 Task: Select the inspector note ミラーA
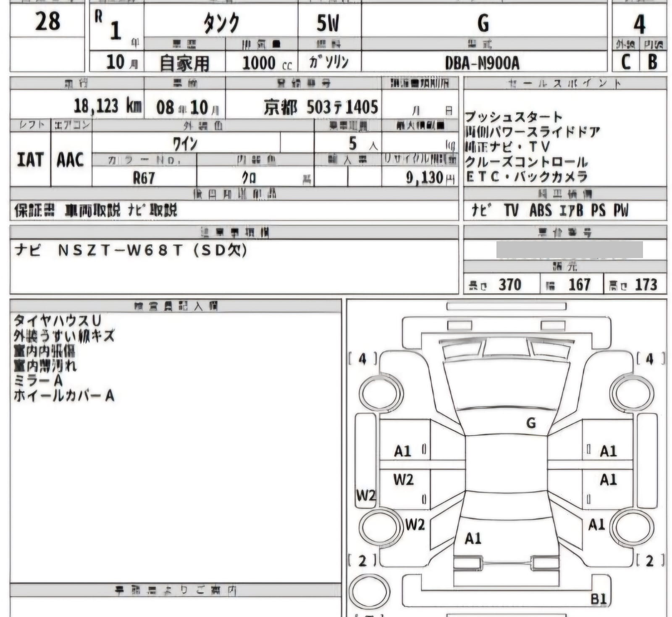coord(38,381)
